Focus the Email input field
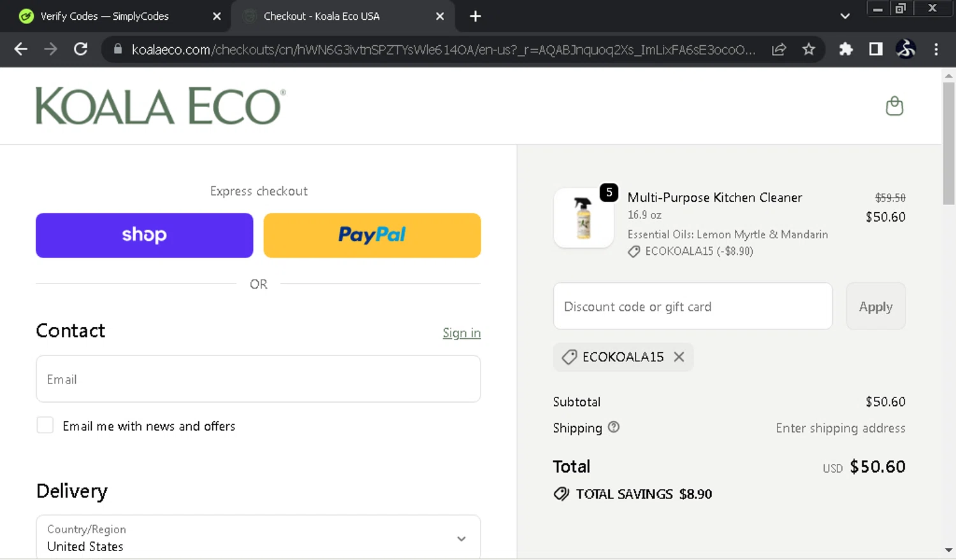Screen dimensions: 956x560 [258, 378]
